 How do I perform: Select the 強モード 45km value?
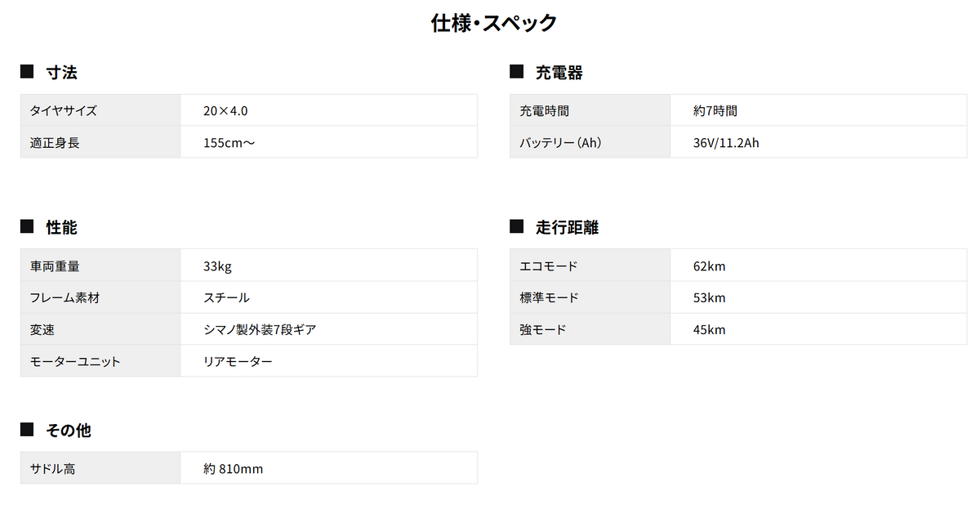(710, 330)
